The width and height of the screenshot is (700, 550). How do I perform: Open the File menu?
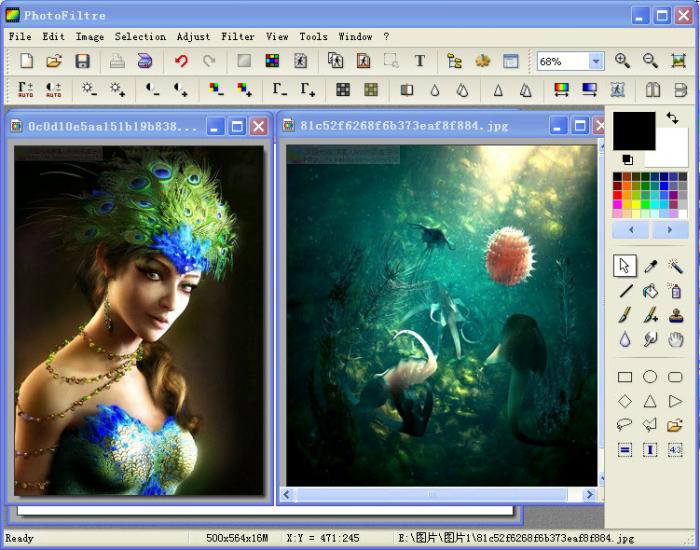20,37
